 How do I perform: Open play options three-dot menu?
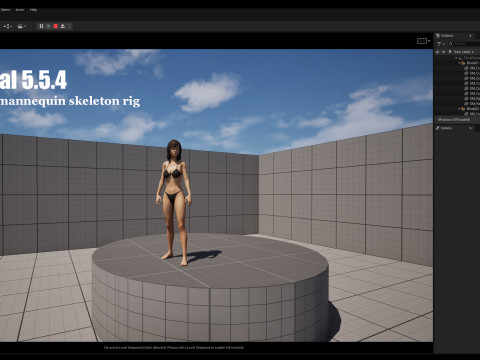click(69, 26)
